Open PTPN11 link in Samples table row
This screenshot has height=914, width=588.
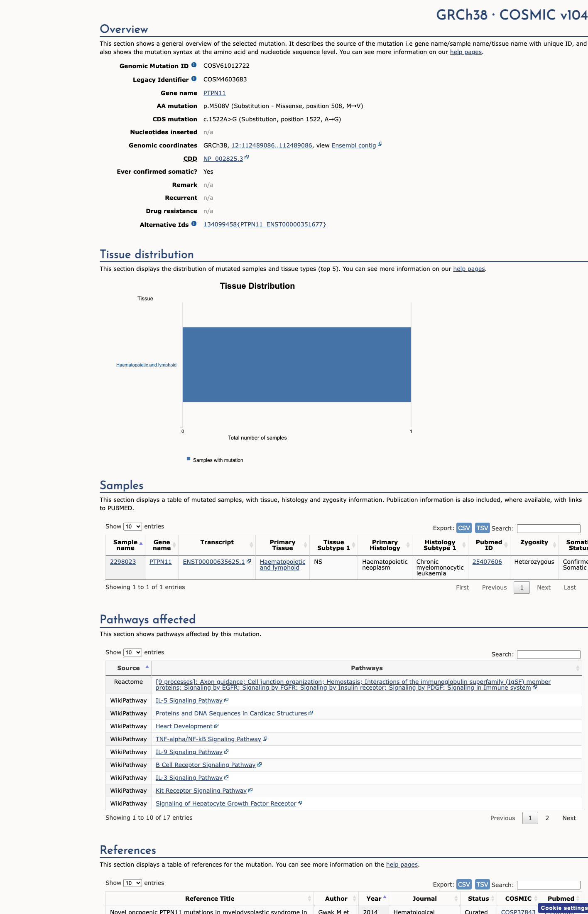160,562
